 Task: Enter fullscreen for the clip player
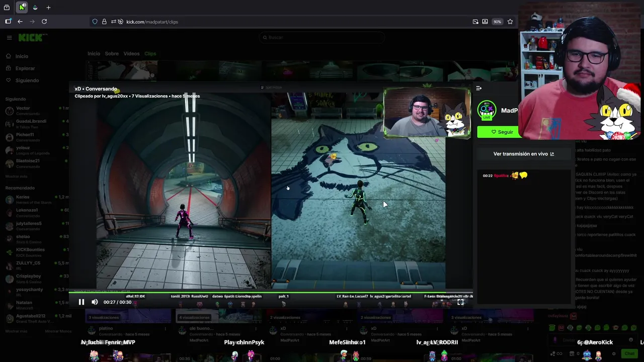coord(460,302)
